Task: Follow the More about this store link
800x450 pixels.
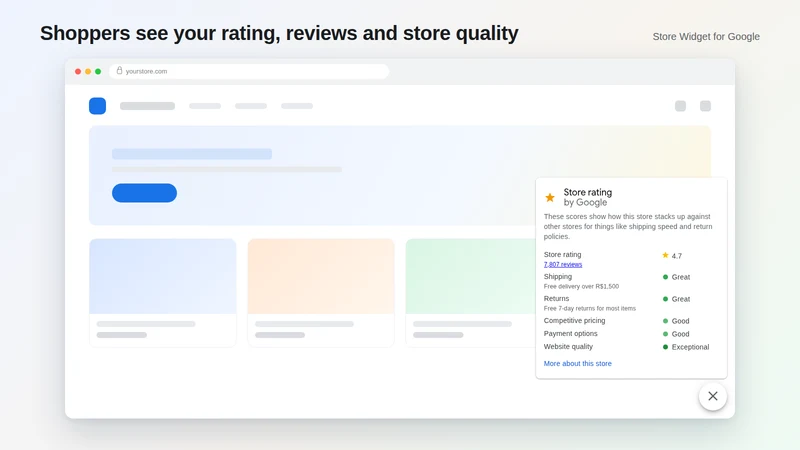Action: tap(578, 363)
